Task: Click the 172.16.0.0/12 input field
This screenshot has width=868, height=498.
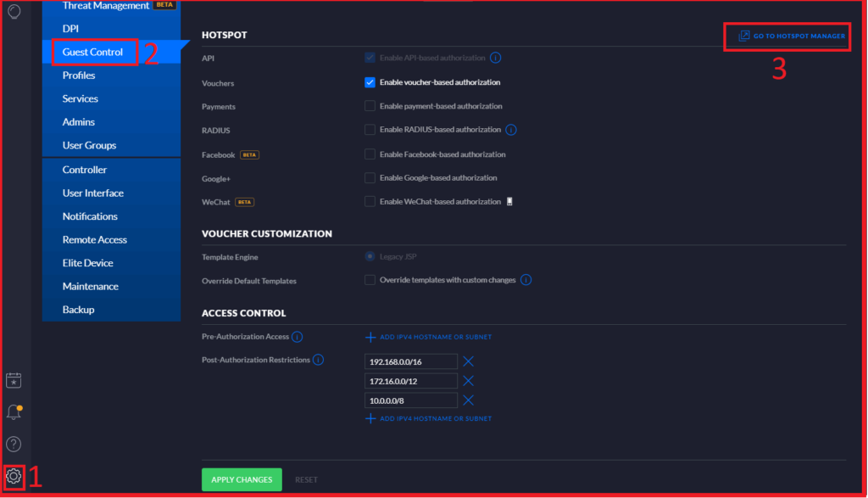Action: [410, 380]
